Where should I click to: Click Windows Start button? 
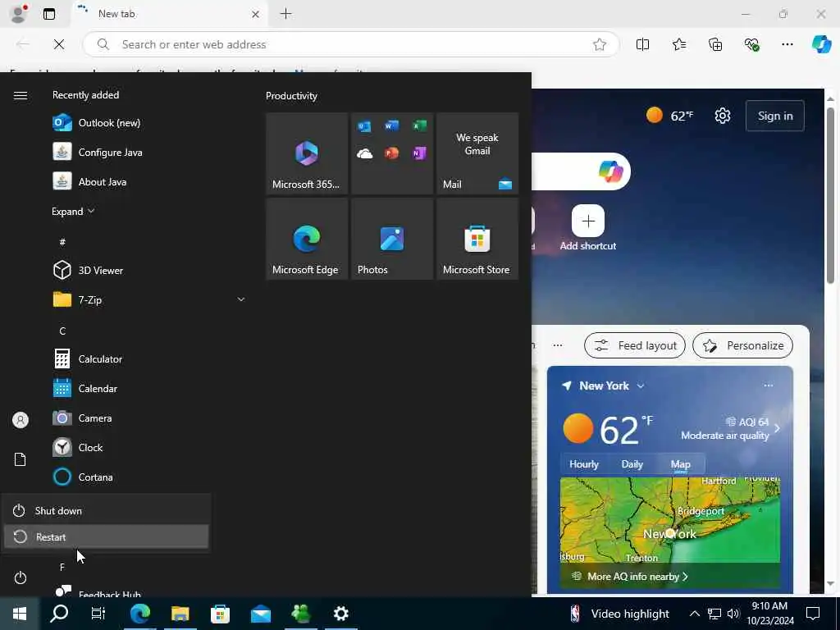tap(20, 614)
